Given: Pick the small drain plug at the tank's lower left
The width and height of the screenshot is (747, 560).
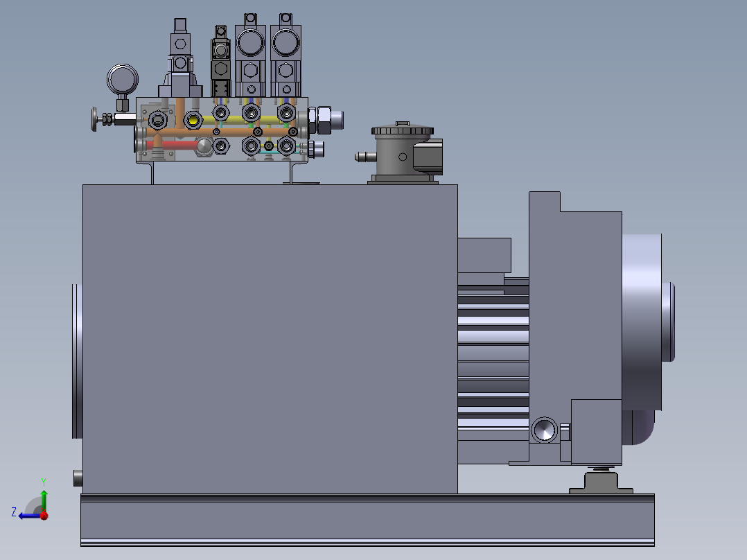Looking at the screenshot, I should coord(78,478).
